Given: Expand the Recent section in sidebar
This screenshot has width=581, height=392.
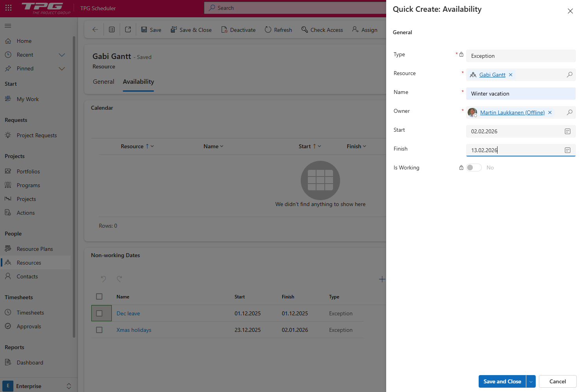Looking at the screenshot, I should [x=61, y=55].
